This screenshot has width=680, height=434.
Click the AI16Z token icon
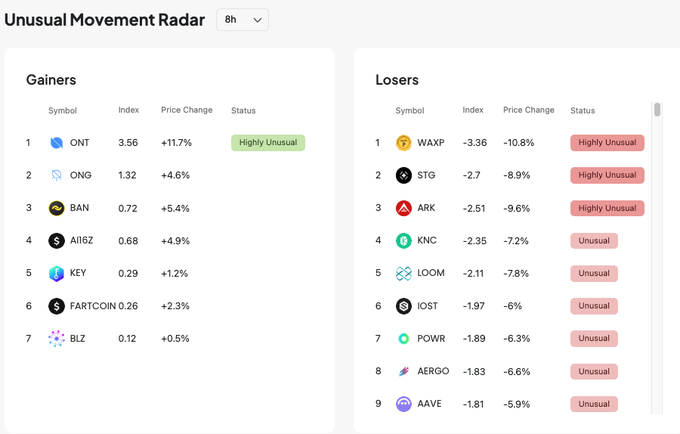(x=57, y=241)
